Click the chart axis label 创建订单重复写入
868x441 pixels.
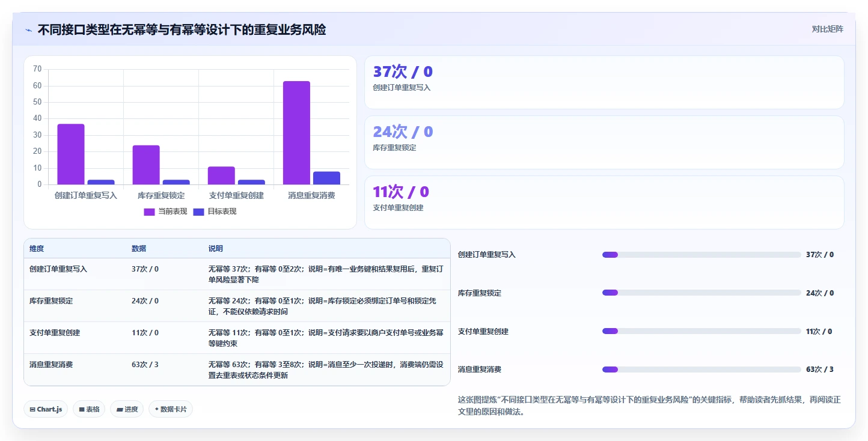[86, 196]
